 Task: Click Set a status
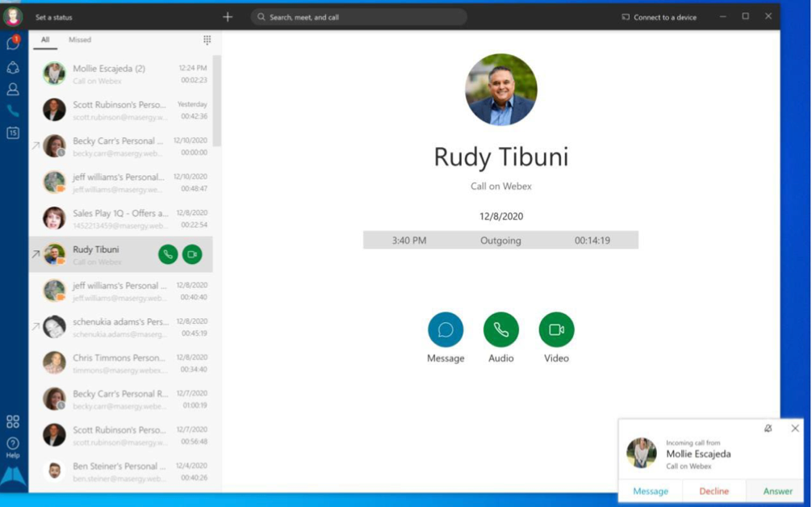click(x=54, y=17)
